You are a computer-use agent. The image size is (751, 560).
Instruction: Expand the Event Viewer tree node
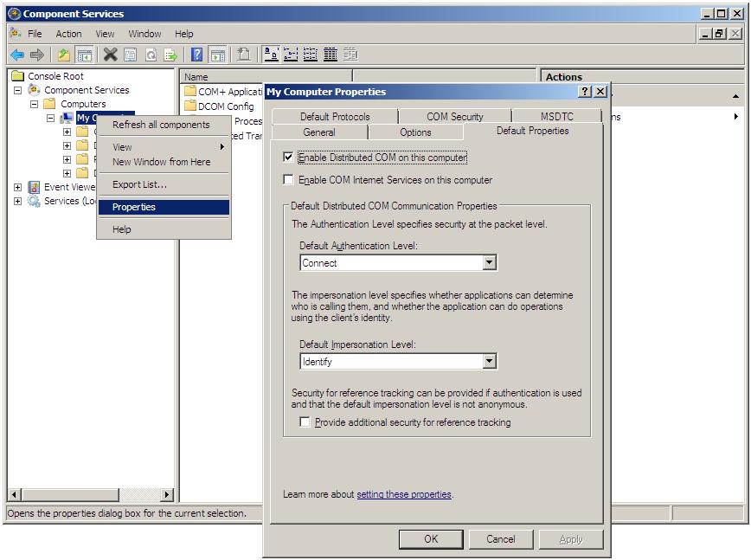[x=18, y=187]
